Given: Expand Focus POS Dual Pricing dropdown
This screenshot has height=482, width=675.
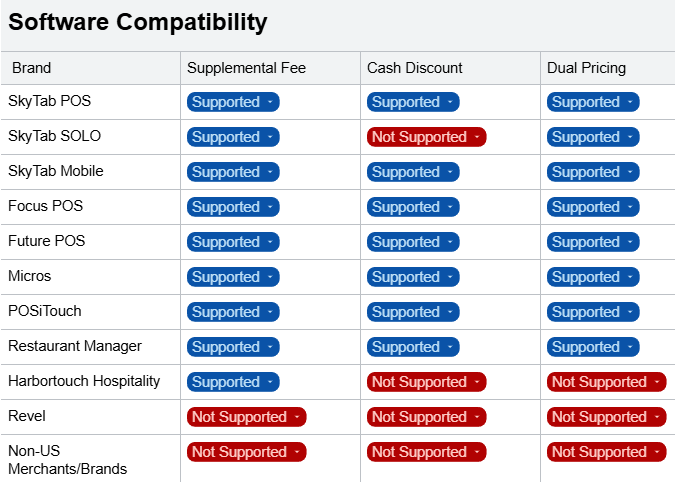Looking at the screenshot, I should [x=593, y=207].
